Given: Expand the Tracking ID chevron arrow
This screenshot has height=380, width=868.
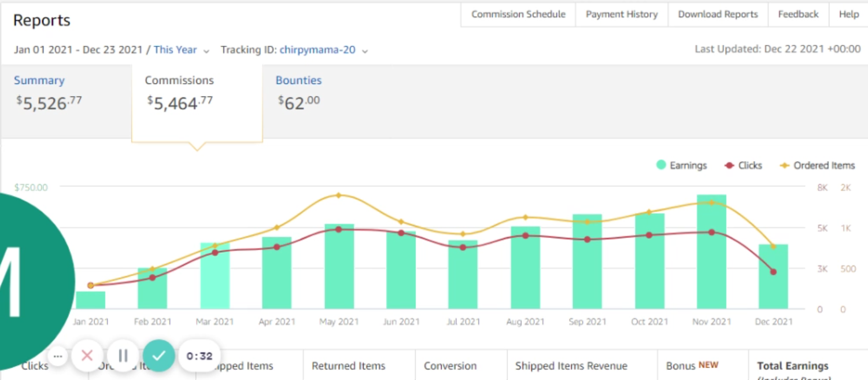Looking at the screenshot, I should (365, 51).
